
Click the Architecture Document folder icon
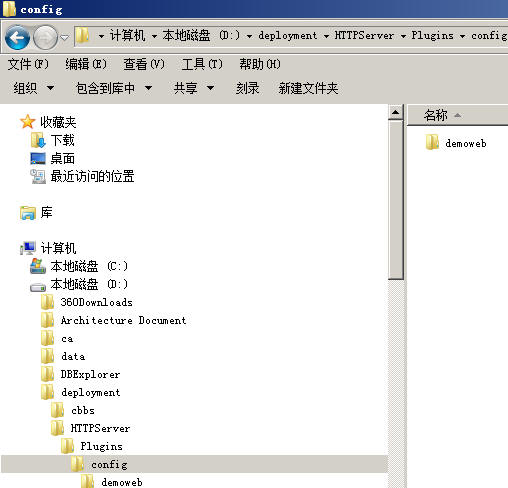tap(48, 320)
